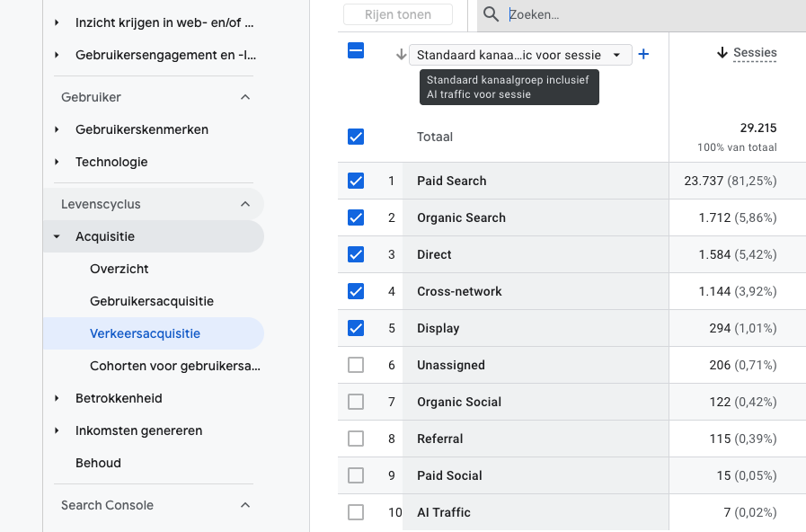
Task: Check the Paid Social row checkbox
Action: [356, 475]
